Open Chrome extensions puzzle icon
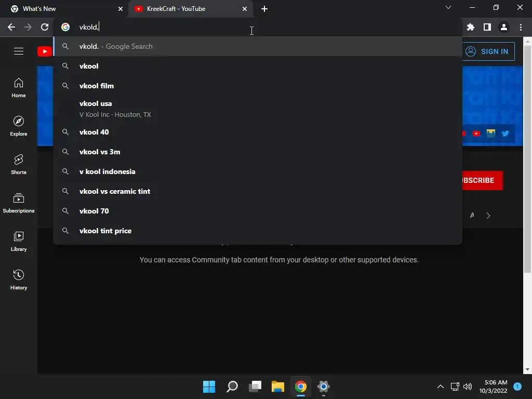 (x=471, y=27)
